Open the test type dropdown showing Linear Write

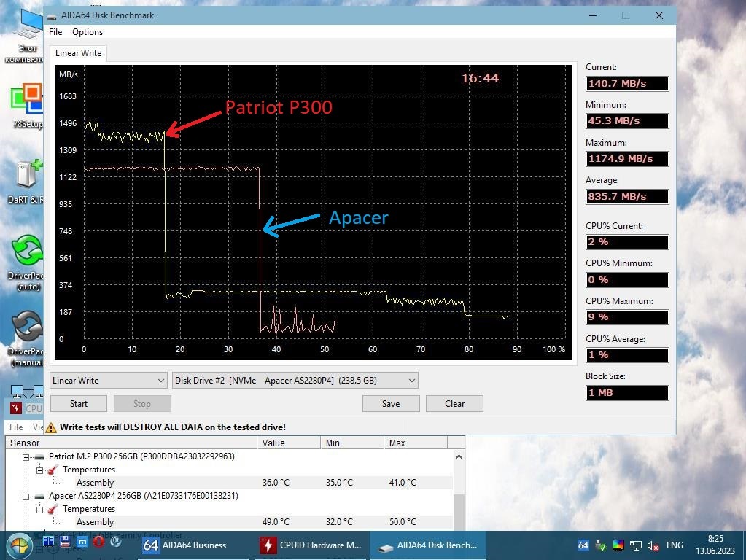click(x=109, y=380)
